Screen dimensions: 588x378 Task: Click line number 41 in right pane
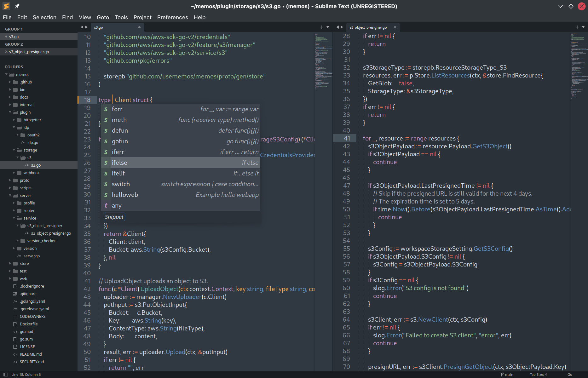click(347, 138)
